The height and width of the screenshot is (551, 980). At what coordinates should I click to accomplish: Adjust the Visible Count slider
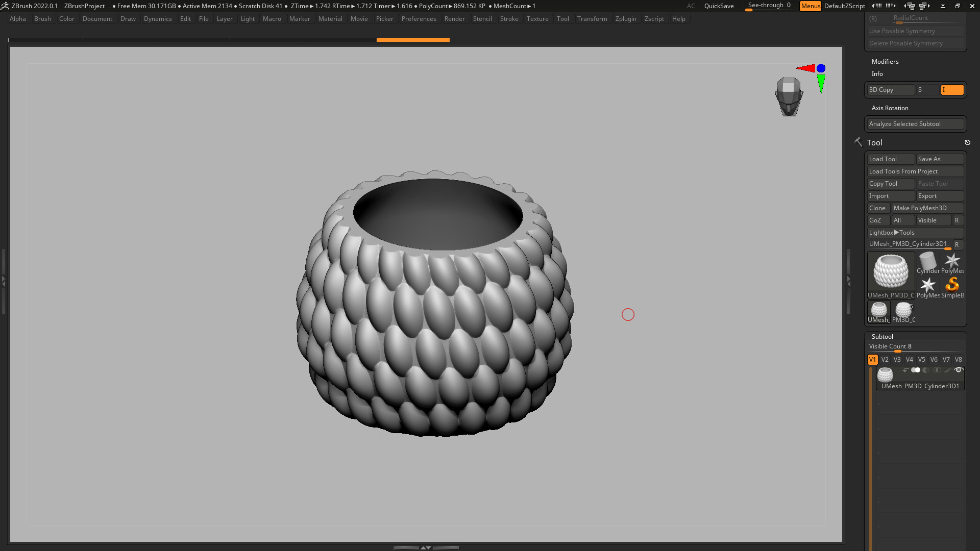pyautogui.click(x=916, y=347)
